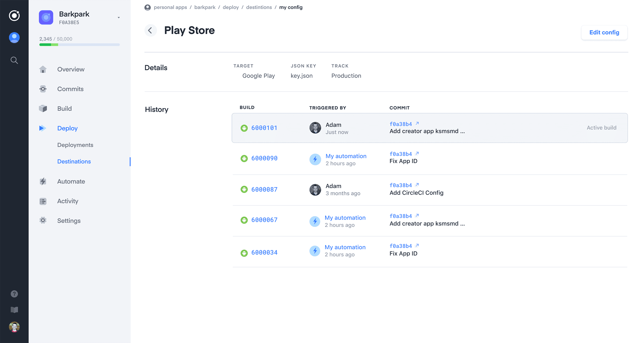Open build 6000090 link
644x343 pixels.
(264, 158)
